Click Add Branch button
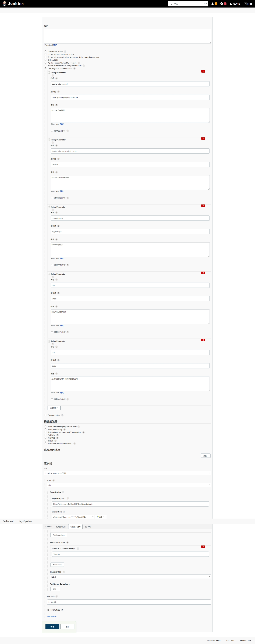The image size is (255, 644). [x=57, y=565]
